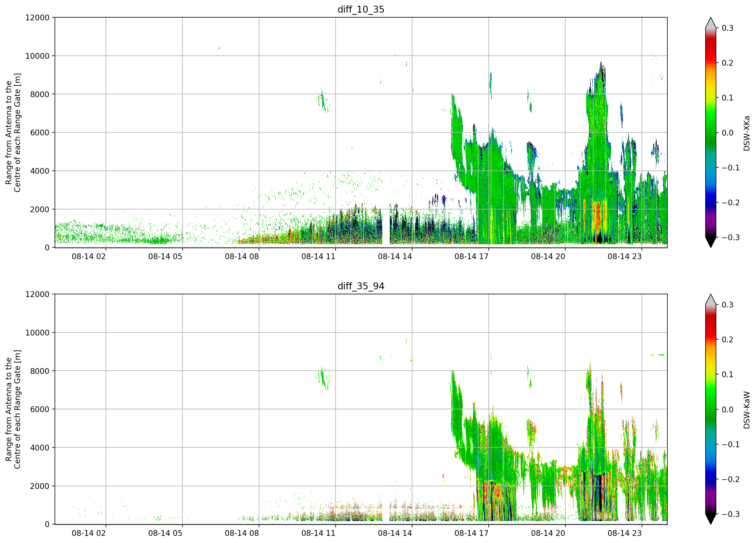Screen dimensions: 756x543
Task: Click the 08-14 17 x-tick under diff_35_94
Action: pyautogui.click(x=471, y=533)
